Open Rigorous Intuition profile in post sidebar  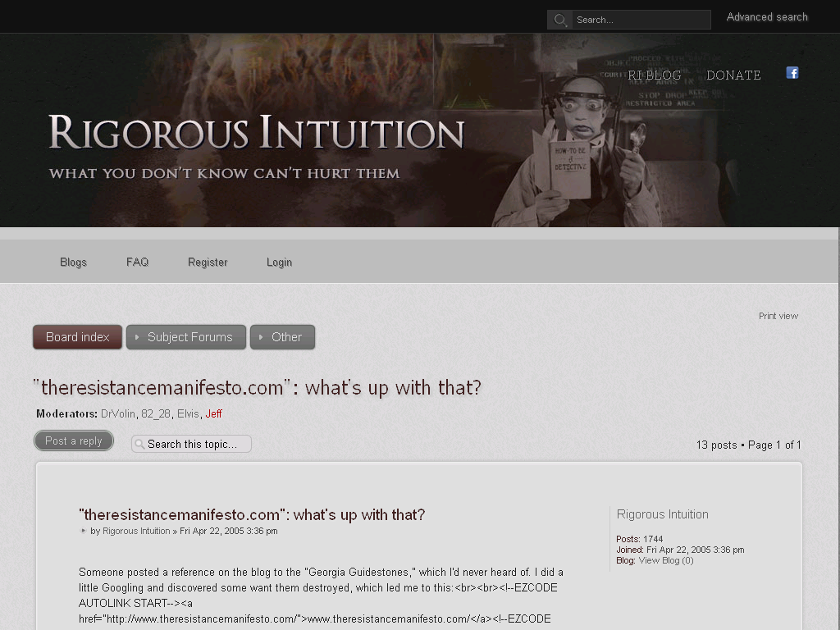pos(662,514)
